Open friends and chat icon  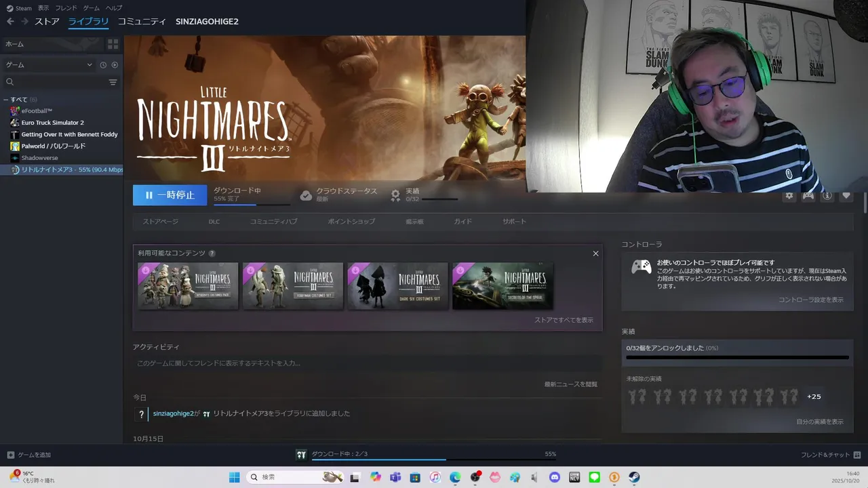pos(857,455)
